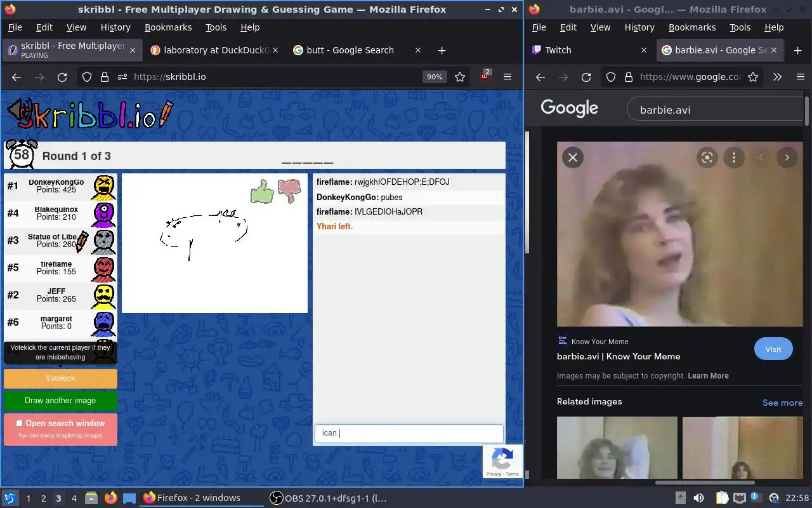Click the Votekick button
Screen dimensions: 812x508
coord(60,378)
